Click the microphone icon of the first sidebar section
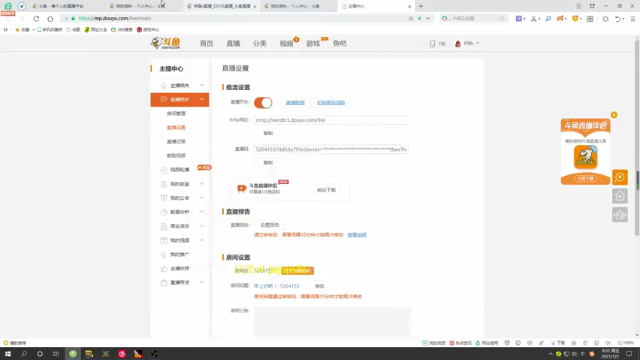 [x=163, y=86]
